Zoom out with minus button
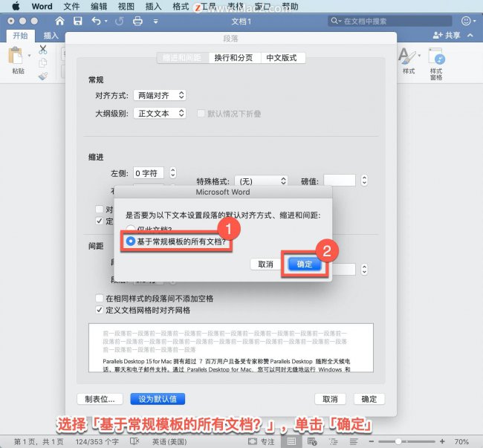Image resolution: width=483 pixels, height=448 pixels. 372,441
